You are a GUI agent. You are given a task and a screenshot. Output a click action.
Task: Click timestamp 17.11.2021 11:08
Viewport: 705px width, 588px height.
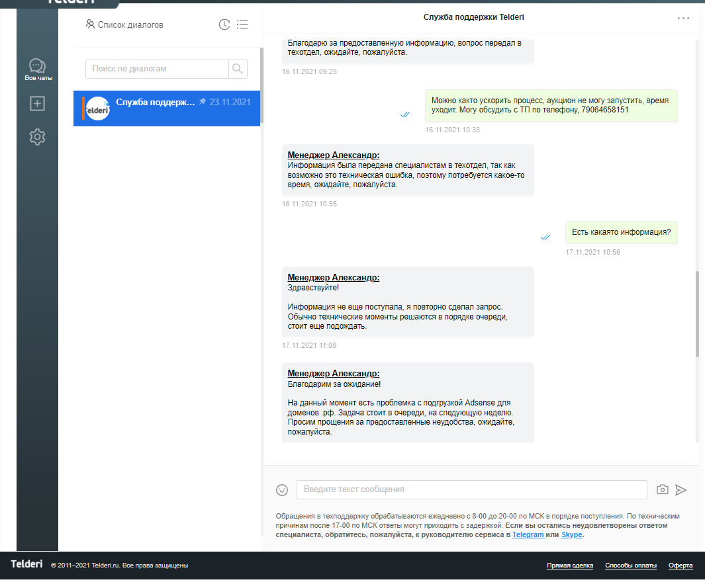point(309,345)
